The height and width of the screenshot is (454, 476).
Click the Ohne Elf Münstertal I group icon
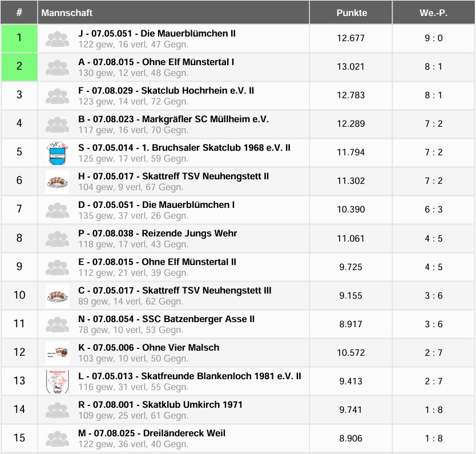[57, 67]
